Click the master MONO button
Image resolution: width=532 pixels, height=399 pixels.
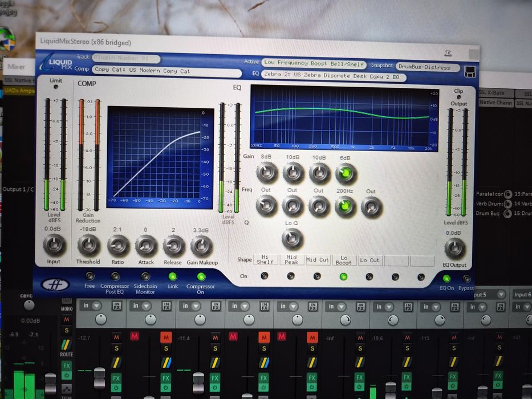click(x=67, y=309)
